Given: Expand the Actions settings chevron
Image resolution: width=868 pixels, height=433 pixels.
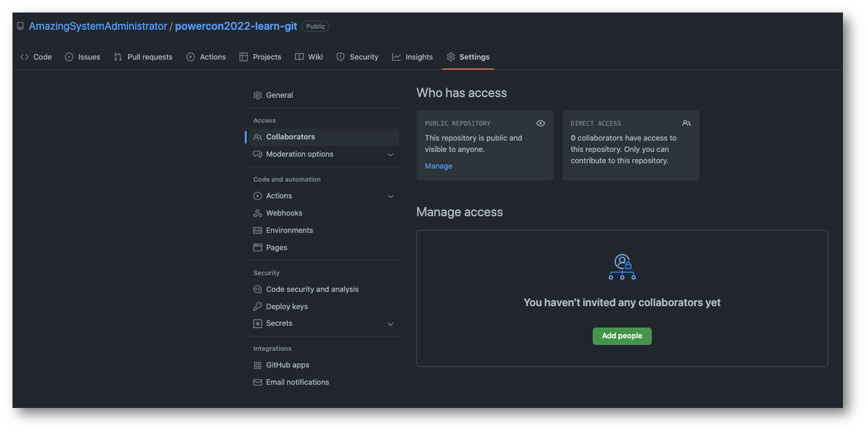Looking at the screenshot, I should (x=390, y=196).
